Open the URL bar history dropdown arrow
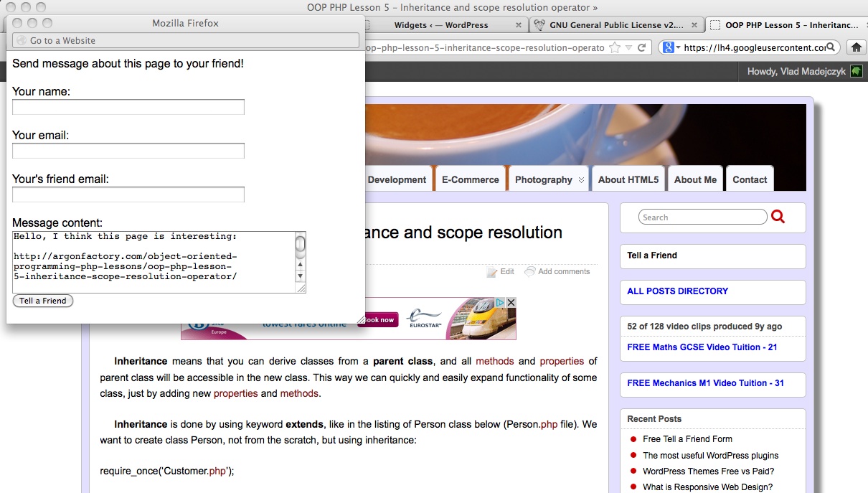Image resolution: width=868 pixels, height=493 pixels. point(628,48)
